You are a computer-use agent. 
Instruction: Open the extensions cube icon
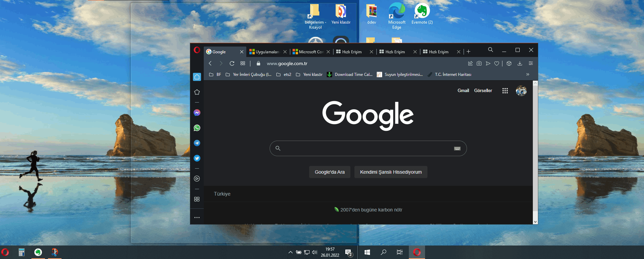pos(509,63)
